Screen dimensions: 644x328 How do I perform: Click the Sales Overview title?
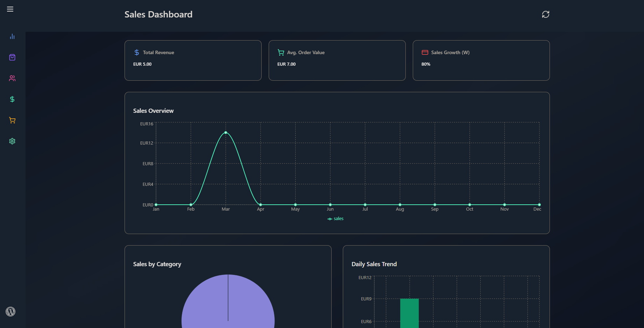(153, 111)
